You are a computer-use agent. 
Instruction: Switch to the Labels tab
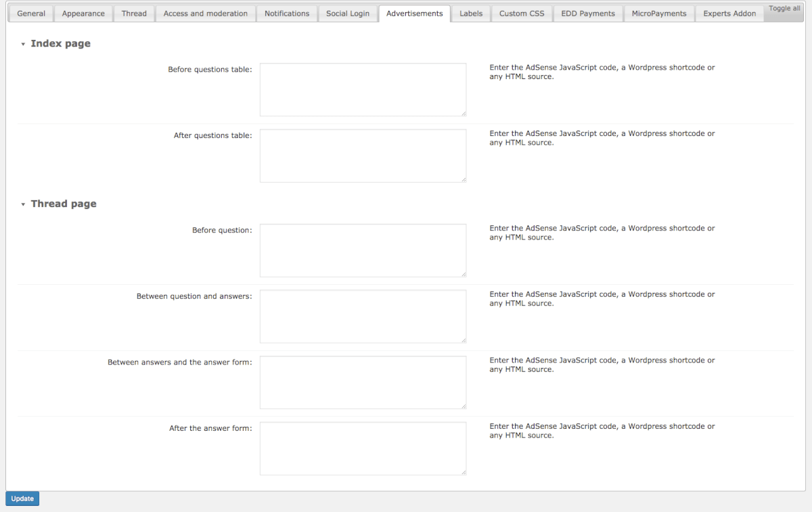click(471, 14)
